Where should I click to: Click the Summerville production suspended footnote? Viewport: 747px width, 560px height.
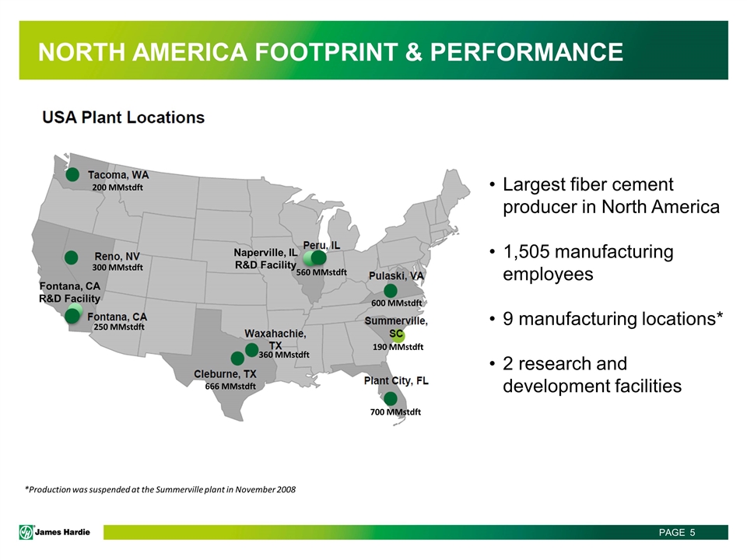pos(160,489)
